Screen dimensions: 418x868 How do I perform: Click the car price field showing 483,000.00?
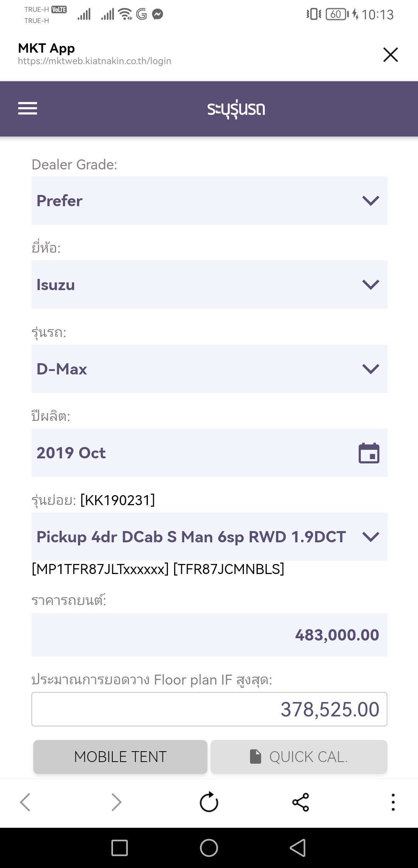pyautogui.click(x=209, y=635)
